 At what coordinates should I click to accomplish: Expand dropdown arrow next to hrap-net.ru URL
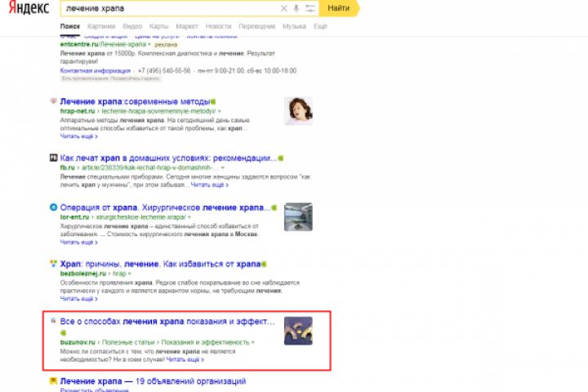click(x=220, y=111)
